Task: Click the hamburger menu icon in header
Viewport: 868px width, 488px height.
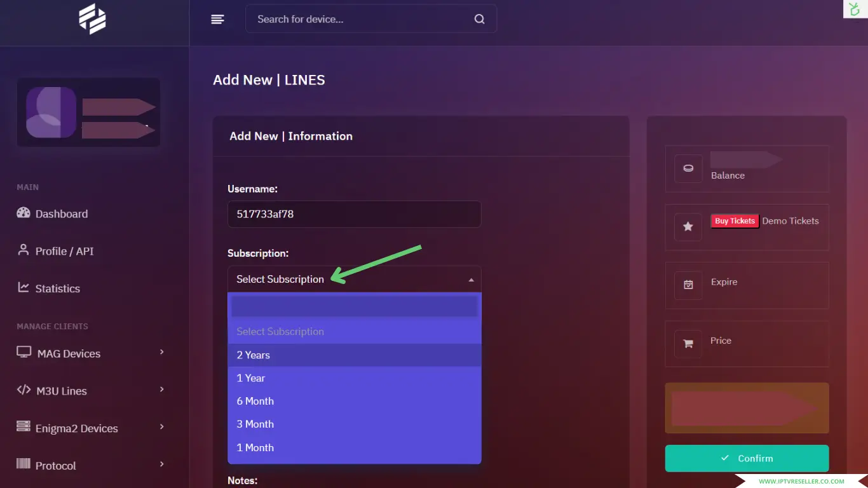Action: point(218,19)
